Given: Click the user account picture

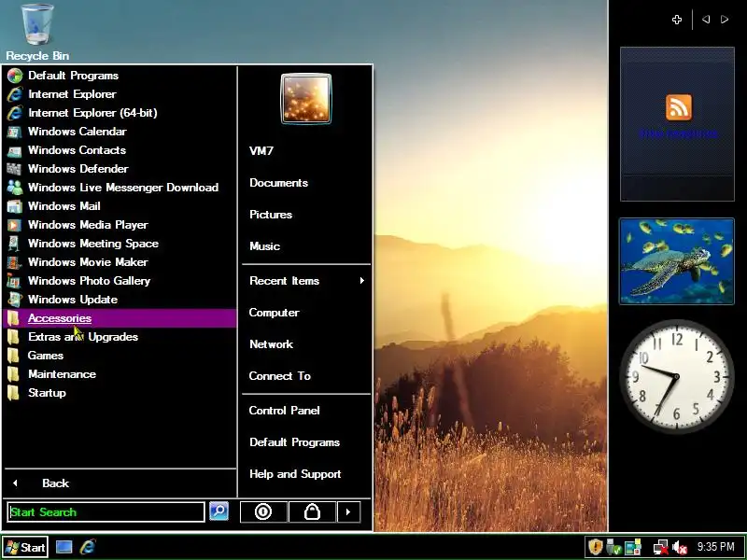Looking at the screenshot, I should tap(306, 99).
